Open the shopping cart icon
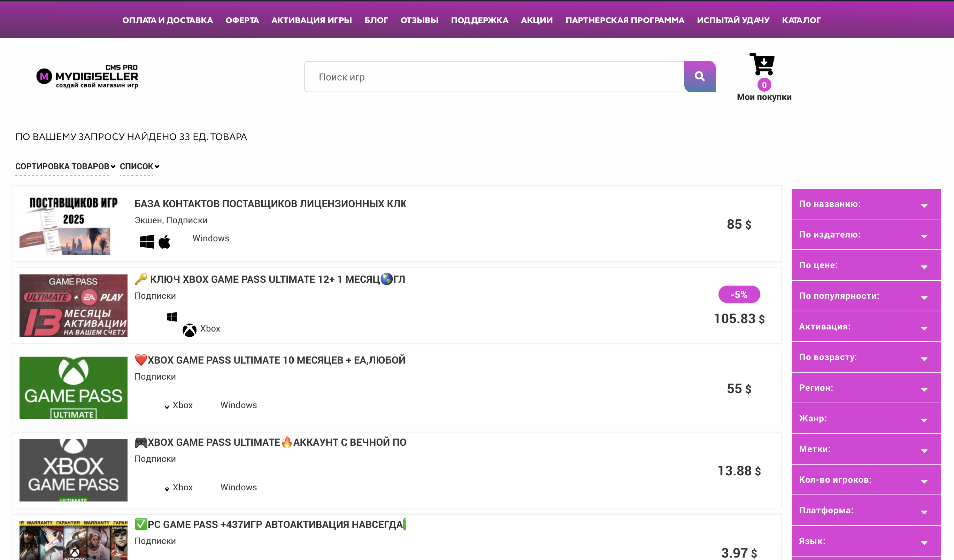The image size is (954, 560). [x=762, y=64]
